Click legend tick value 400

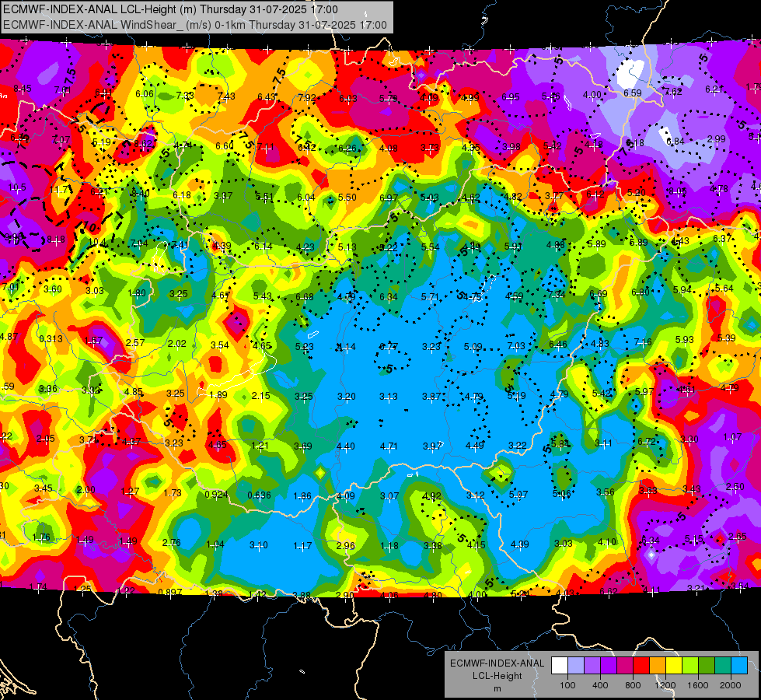point(600,685)
